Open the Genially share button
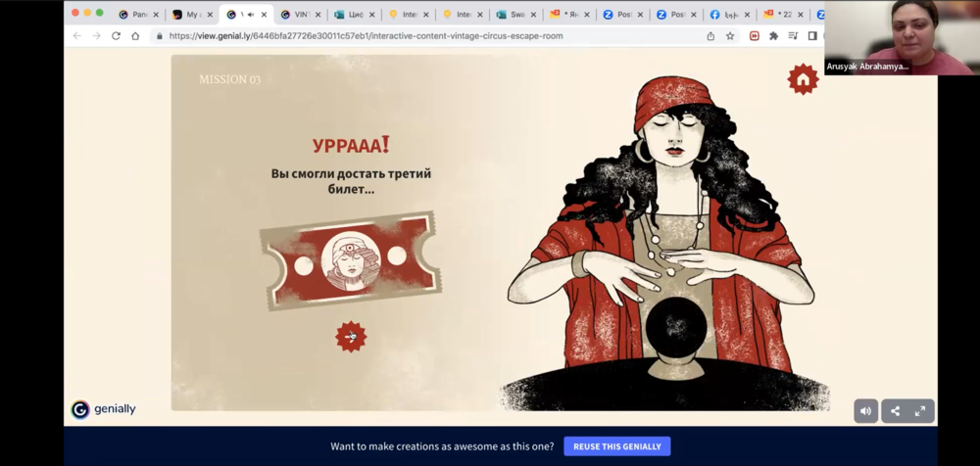980x466 pixels. 895,411
